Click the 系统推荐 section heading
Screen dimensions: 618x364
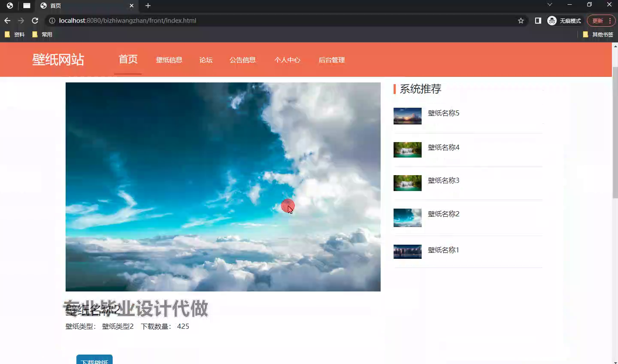click(421, 89)
